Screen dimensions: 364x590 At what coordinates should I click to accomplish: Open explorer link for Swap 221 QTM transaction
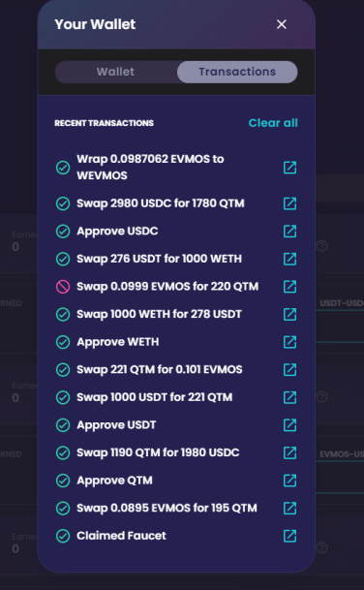tap(289, 370)
